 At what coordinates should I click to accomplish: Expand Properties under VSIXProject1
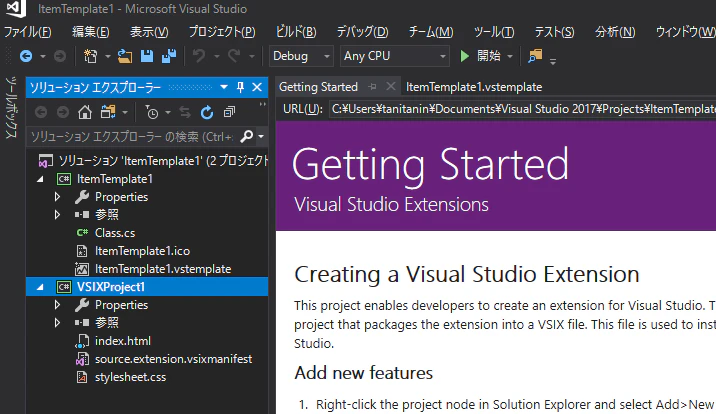[58, 305]
